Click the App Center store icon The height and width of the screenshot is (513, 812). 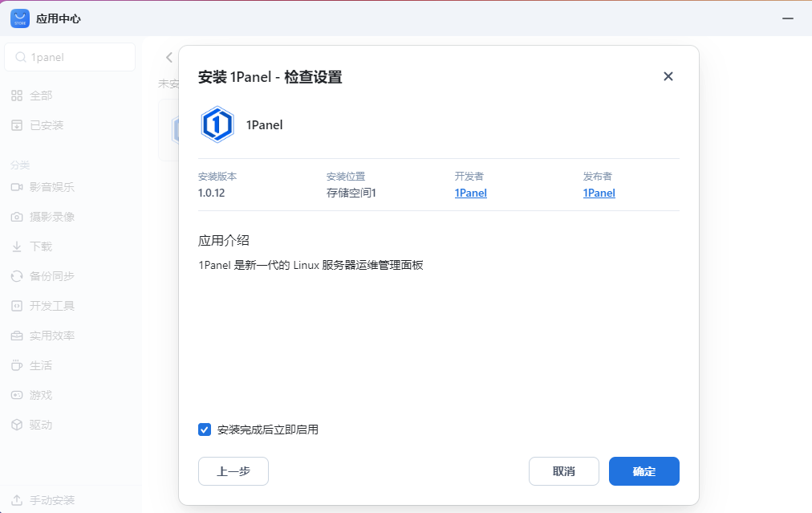click(20, 18)
